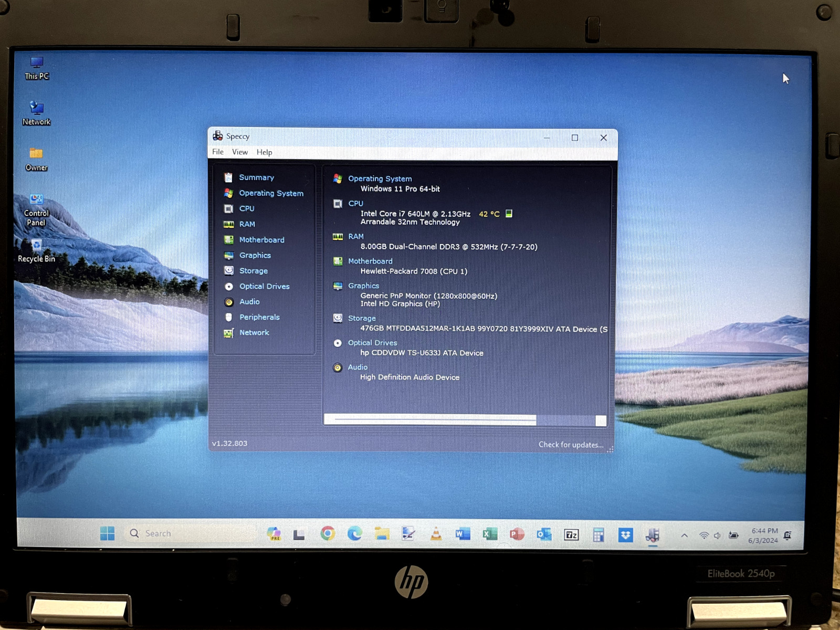Click the Windows flag icon beside sidebar Operating System
Screen dimensions: 840x630
click(228, 193)
